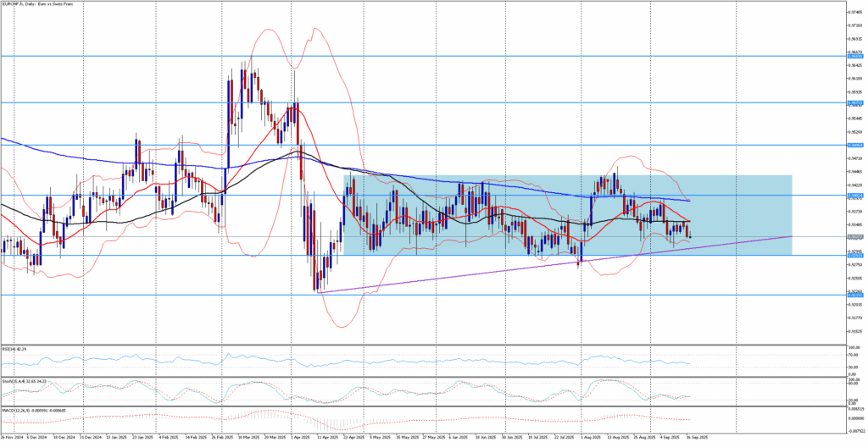Click the highest value on the price scale
The width and height of the screenshot is (868, 442).
[854, 12]
